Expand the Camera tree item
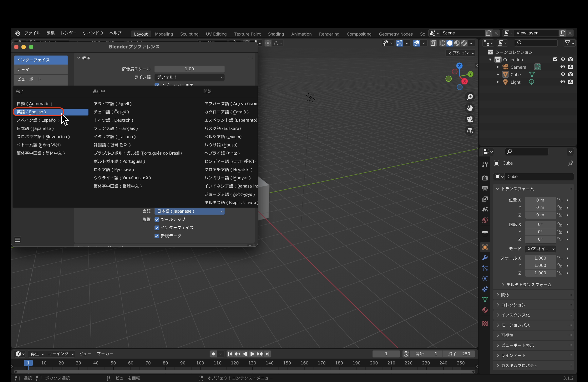Screen dimensions: 588x382 click(x=498, y=67)
